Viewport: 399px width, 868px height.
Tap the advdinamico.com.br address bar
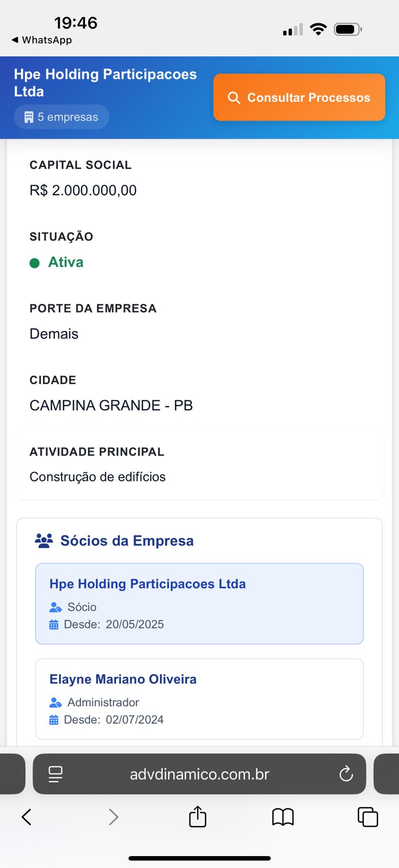click(x=200, y=774)
